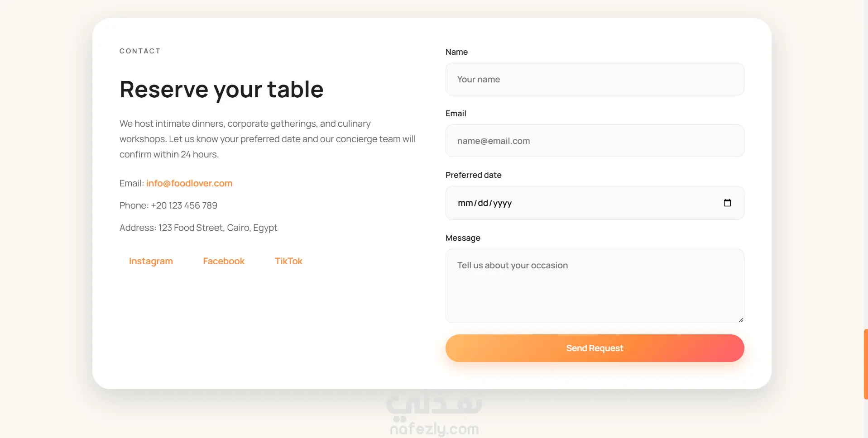The image size is (868, 438).
Task: Click the 'Tell us about your occasion' textarea
Action: pyautogui.click(x=595, y=286)
